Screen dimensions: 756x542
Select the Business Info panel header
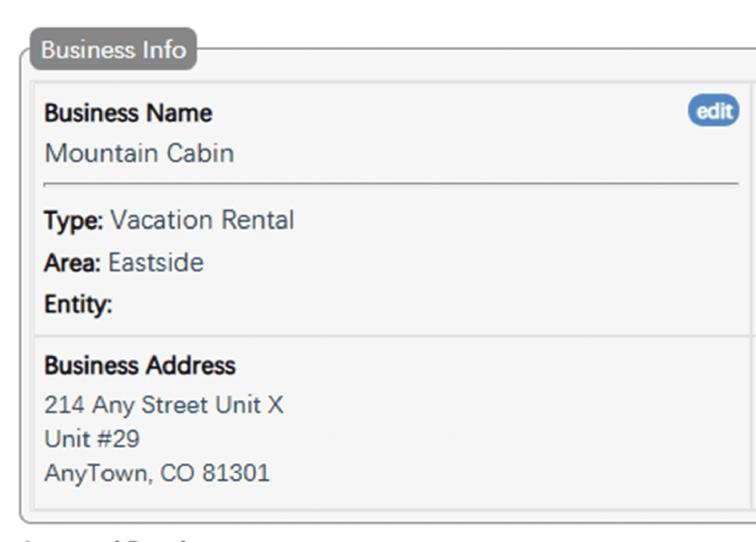tap(113, 49)
